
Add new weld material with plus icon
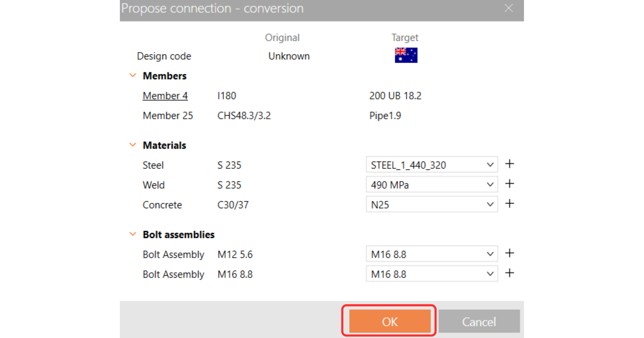click(x=509, y=184)
